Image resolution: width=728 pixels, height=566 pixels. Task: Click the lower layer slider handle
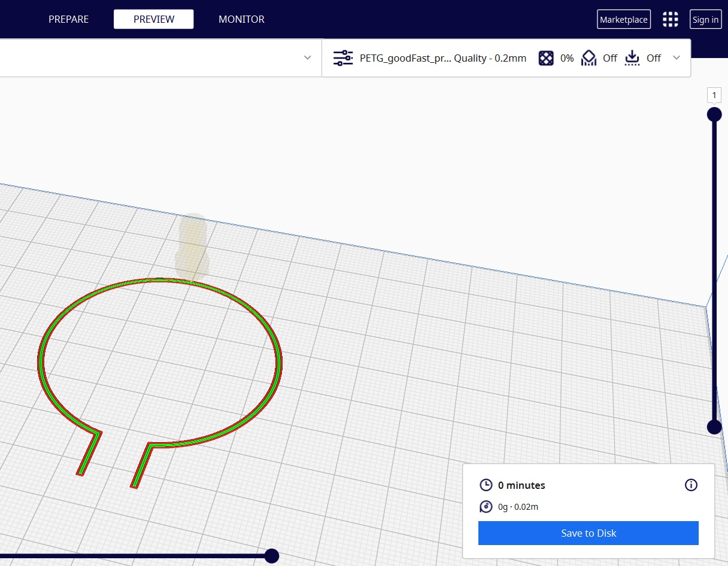(x=714, y=427)
